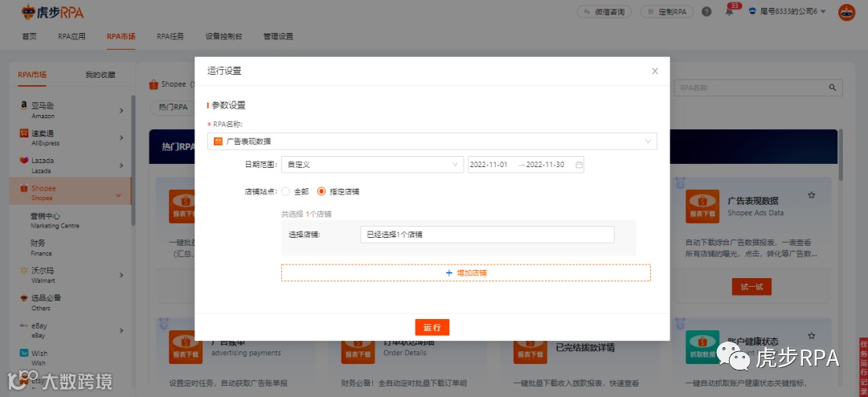Open the 任务运行记录 side tab

coord(863,367)
